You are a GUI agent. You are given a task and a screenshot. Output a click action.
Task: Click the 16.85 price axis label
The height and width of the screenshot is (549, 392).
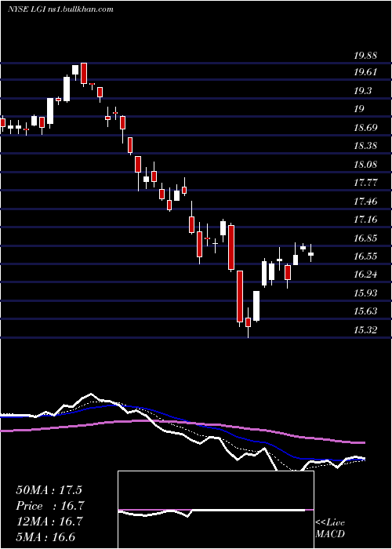365,238
